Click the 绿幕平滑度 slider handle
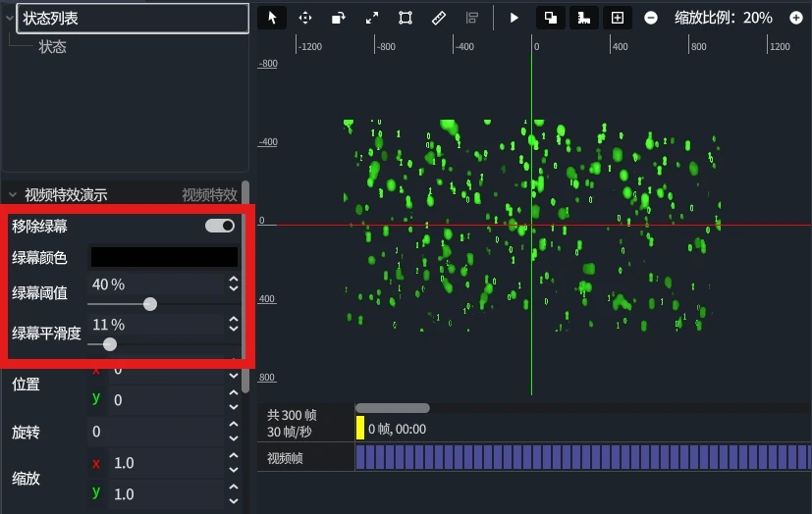Image resolution: width=812 pixels, height=514 pixels. click(x=110, y=344)
